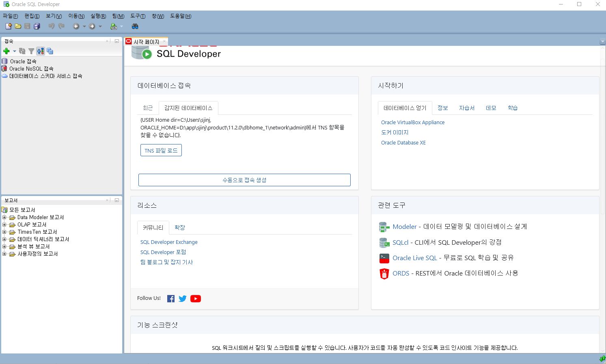Select Oracle NoSQL 접속 in the tree
The width and height of the screenshot is (606, 364).
31,69
